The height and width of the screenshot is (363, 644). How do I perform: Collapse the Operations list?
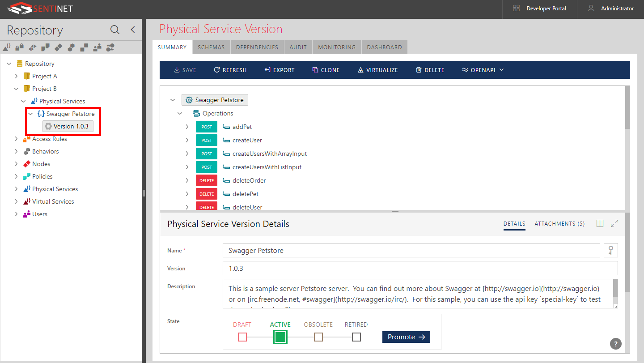pyautogui.click(x=180, y=113)
